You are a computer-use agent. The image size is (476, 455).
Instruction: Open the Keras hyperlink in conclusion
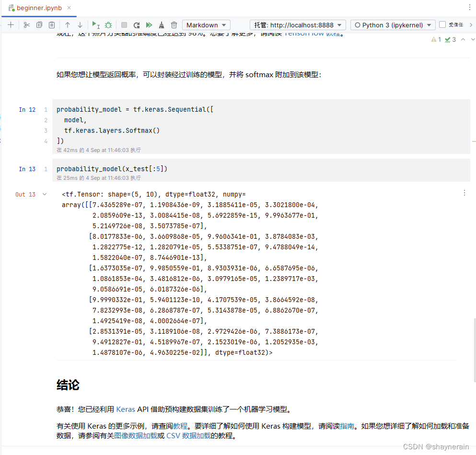click(125, 409)
